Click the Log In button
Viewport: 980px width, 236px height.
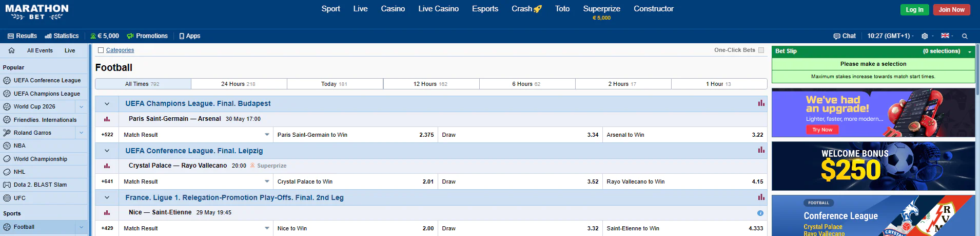click(x=914, y=10)
